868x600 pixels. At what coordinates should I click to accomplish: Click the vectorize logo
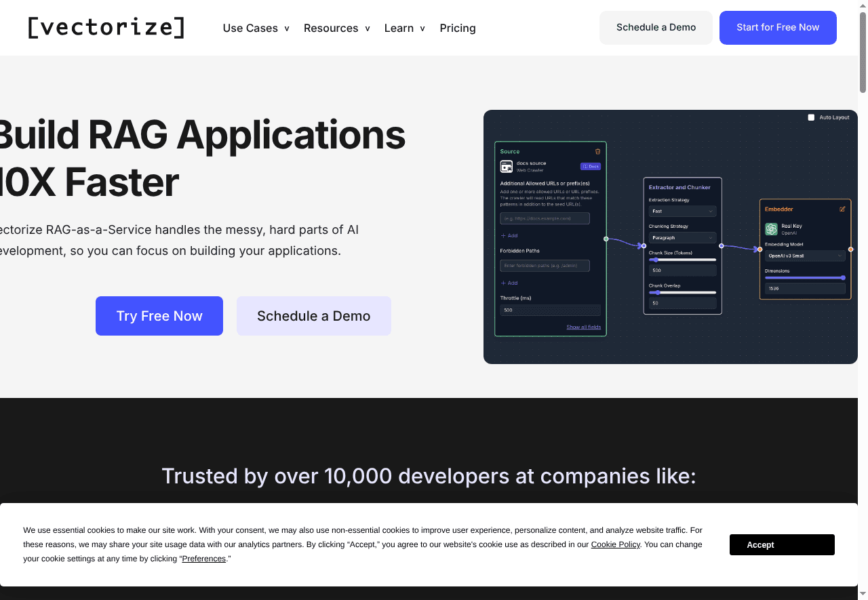106,28
